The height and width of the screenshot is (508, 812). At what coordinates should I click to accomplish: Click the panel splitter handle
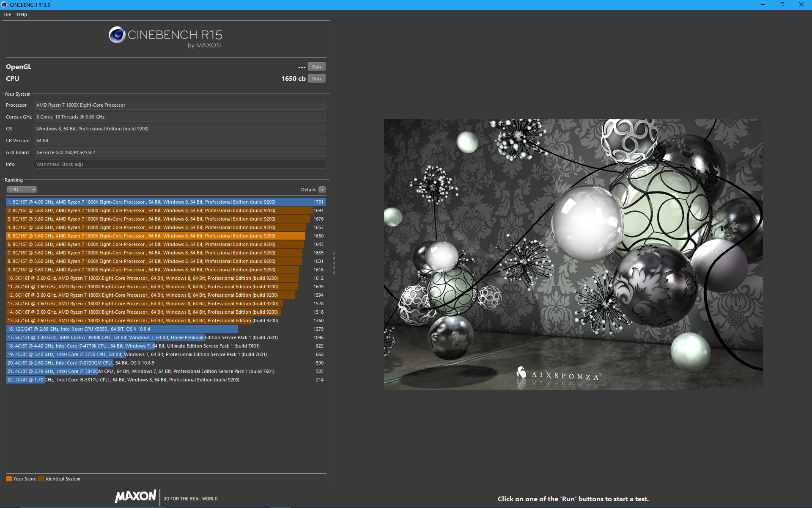click(x=334, y=262)
